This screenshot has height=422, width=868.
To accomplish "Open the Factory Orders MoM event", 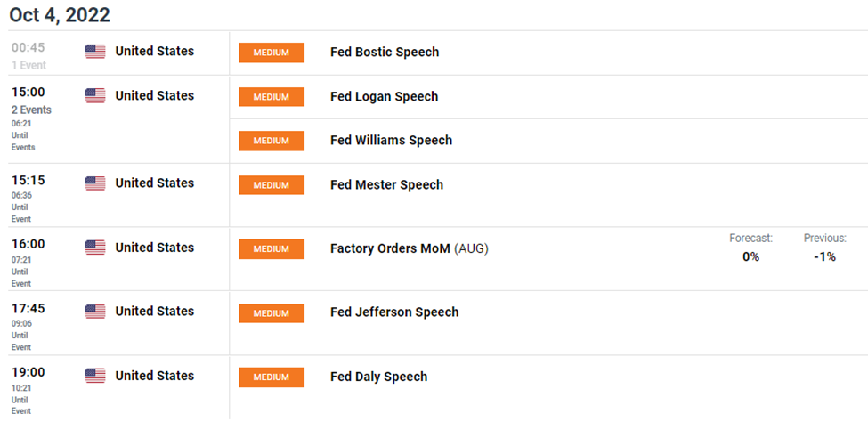I will pyautogui.click(x=410, y=249).
